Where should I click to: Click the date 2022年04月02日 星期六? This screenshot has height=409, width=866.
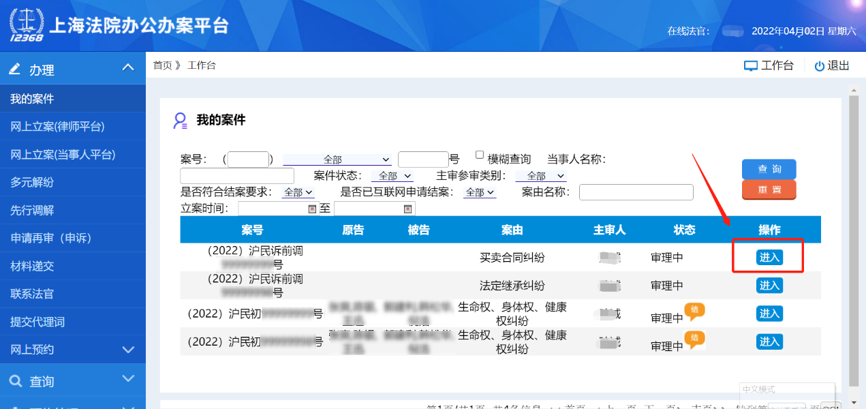coord(802,31)
